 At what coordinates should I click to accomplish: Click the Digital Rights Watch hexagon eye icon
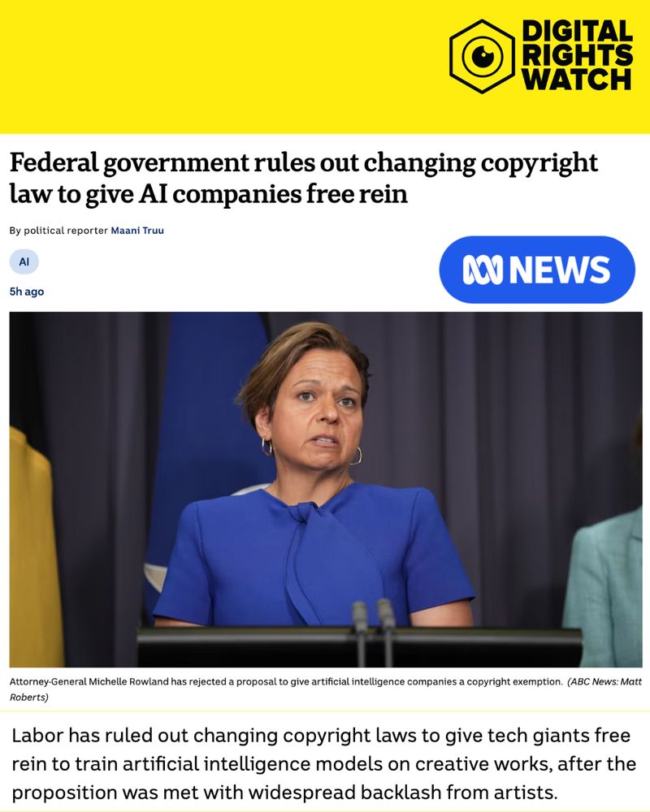(482, 56)
